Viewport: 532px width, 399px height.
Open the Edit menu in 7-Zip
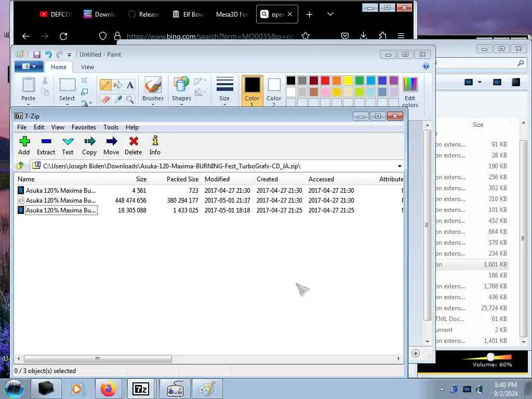(x=39, y=127)
